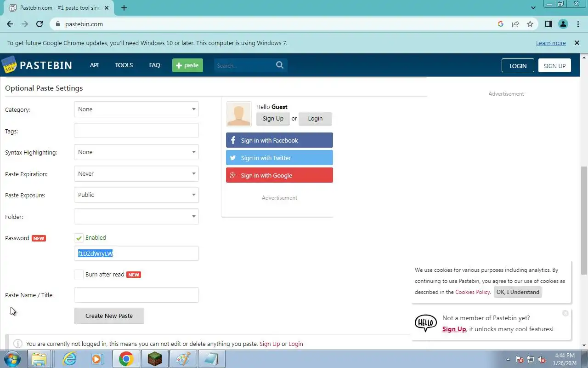Open the tab search chevron
Image resolution: width=588 pixels, height=368 pixels.
(x=533, y=8)
